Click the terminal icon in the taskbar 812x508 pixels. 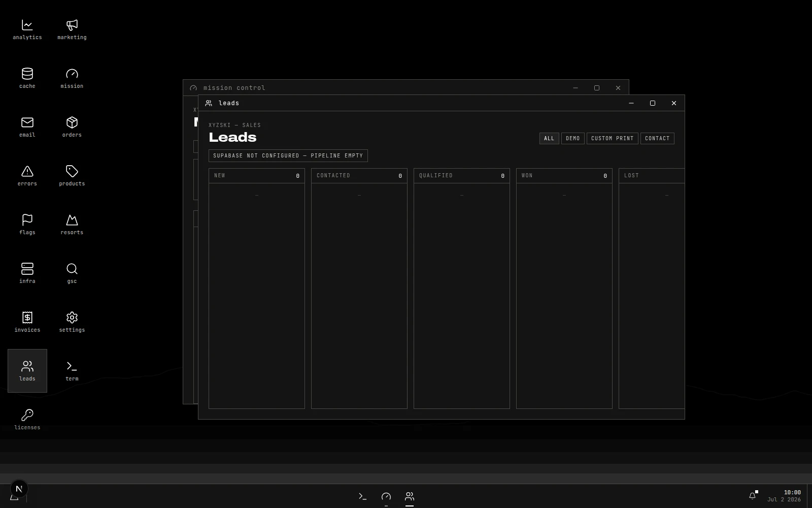tap(362, 496)
